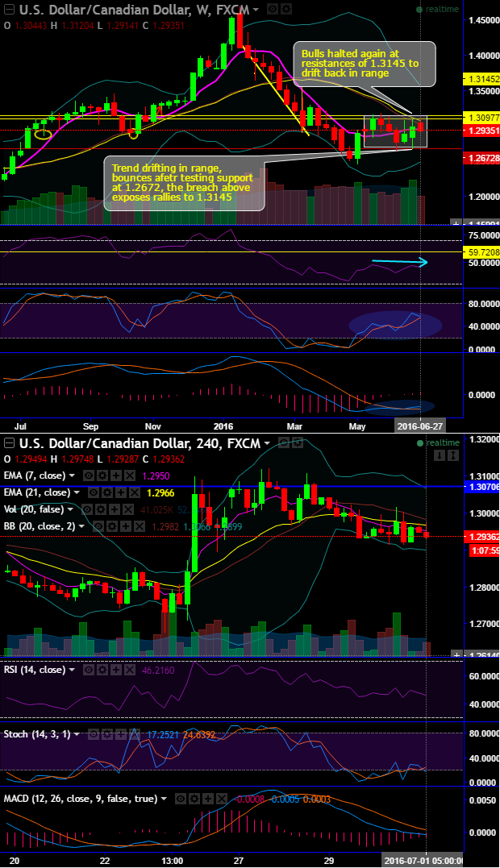
Task: Expand the Vol (20, false) dropdown arrow
Action: pos(70,509)
